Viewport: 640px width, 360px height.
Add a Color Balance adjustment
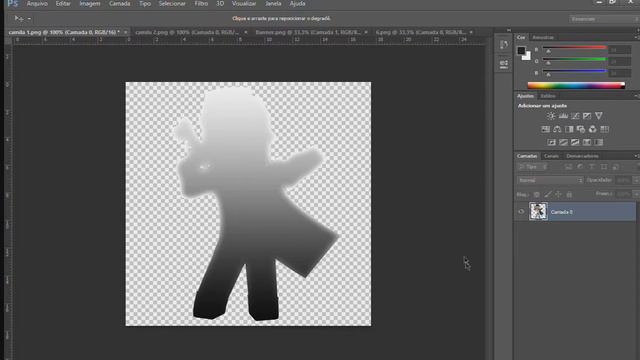[x=557, y=129]
